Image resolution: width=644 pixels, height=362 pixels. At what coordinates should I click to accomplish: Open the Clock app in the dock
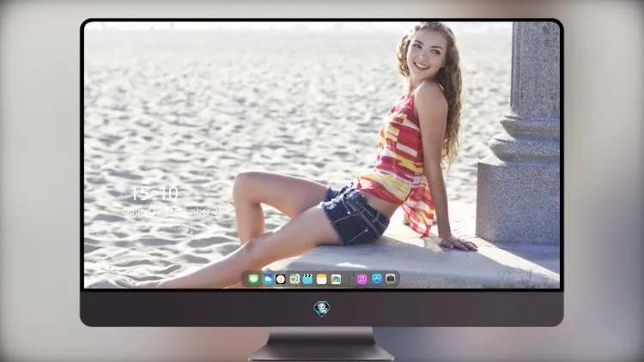tap(281, 280)
